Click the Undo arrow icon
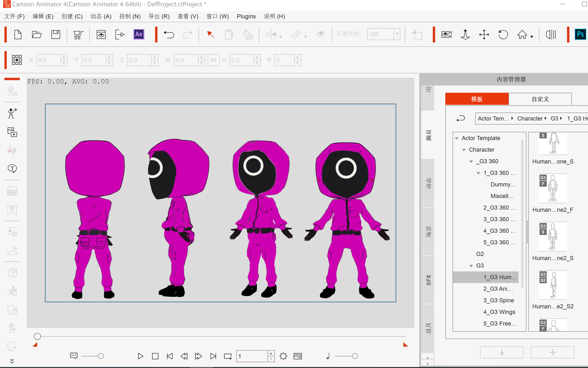Image resolution: width=588 pixels, height=368 pixels. click(x=169, y=35)
